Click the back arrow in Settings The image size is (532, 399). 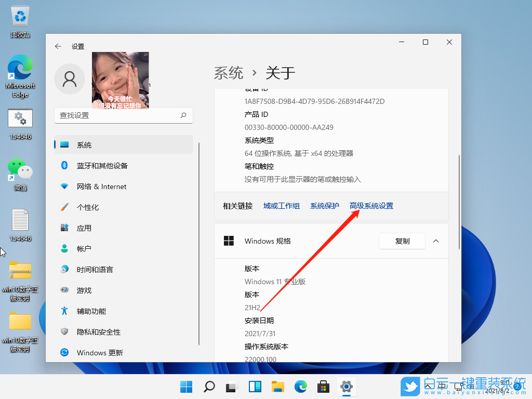[x=58, y=46]
